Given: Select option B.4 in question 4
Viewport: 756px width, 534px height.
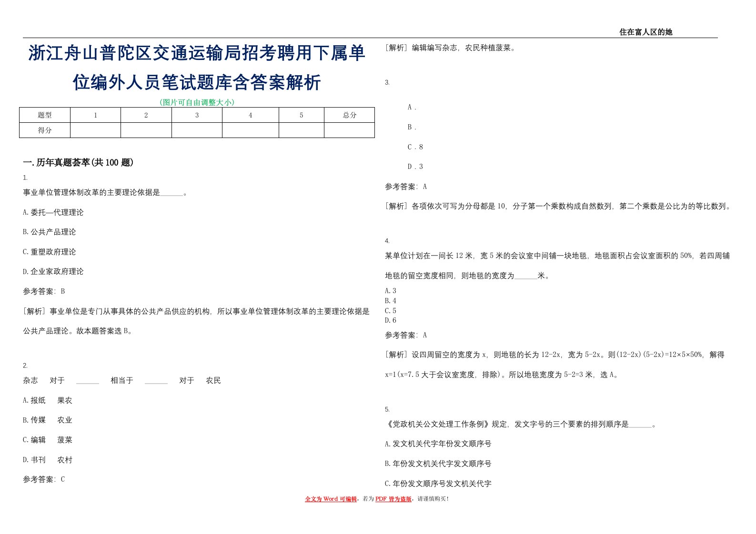Looking at the screenshot, I should point(391,300).
